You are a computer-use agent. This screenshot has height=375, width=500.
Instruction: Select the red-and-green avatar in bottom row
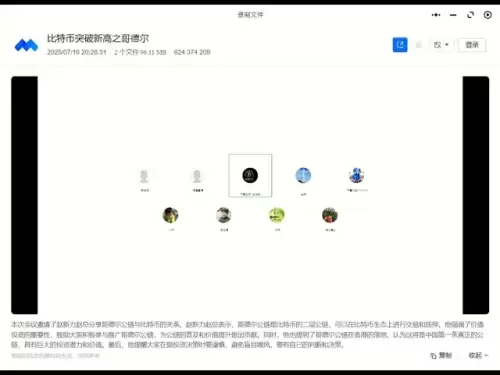330,215
